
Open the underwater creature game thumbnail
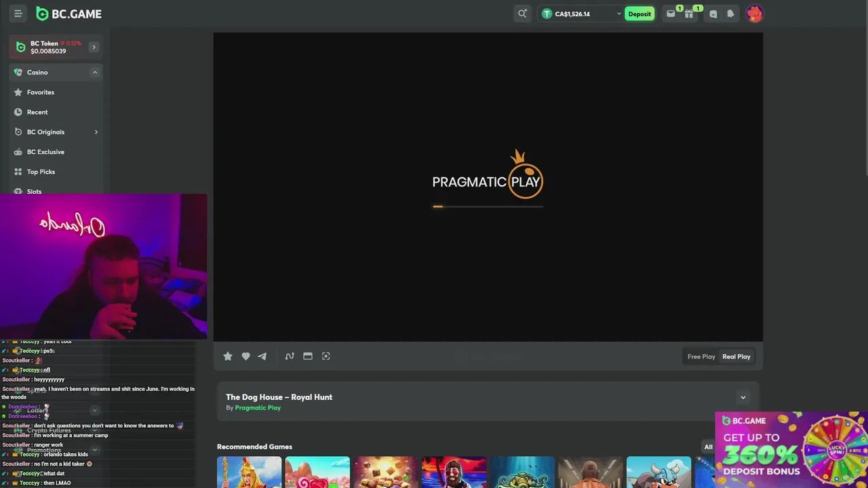522,472
